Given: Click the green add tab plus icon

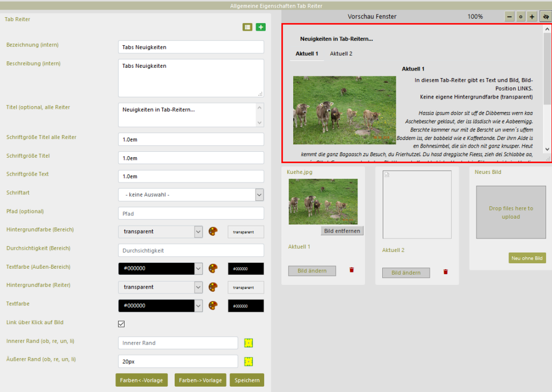Looking at the screenshot, I should point(260,27).
